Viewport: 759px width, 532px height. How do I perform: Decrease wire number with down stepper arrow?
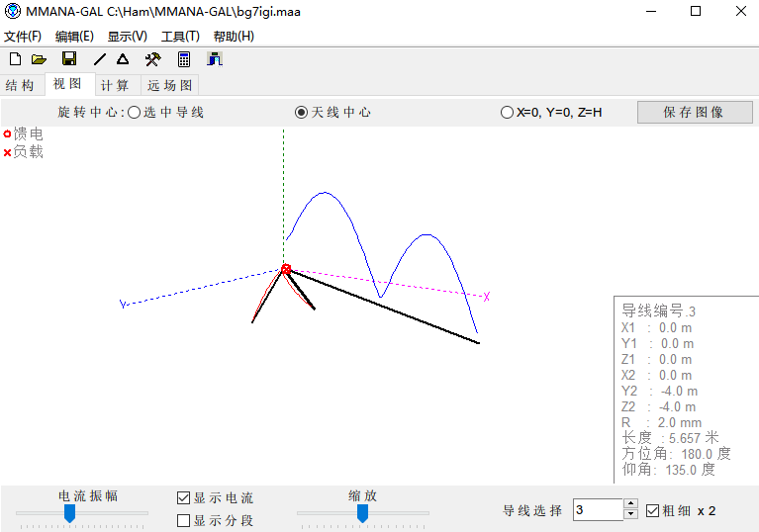point(630,514)
